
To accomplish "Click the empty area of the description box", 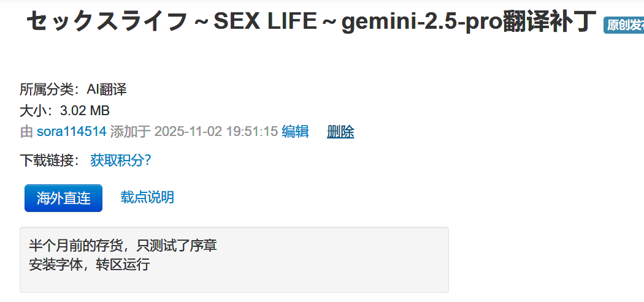I will coord(307,279).
